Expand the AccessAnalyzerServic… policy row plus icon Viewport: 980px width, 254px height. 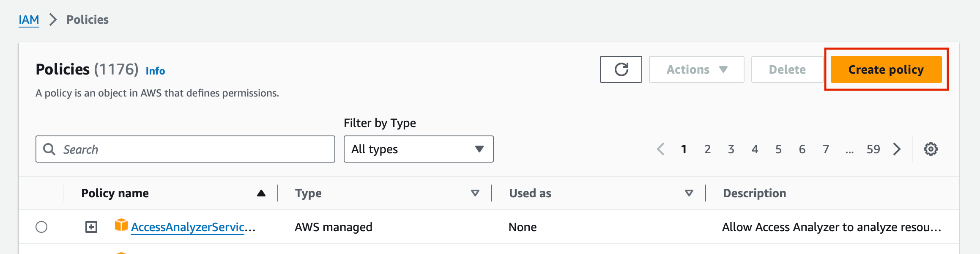[x=91, y=227]
